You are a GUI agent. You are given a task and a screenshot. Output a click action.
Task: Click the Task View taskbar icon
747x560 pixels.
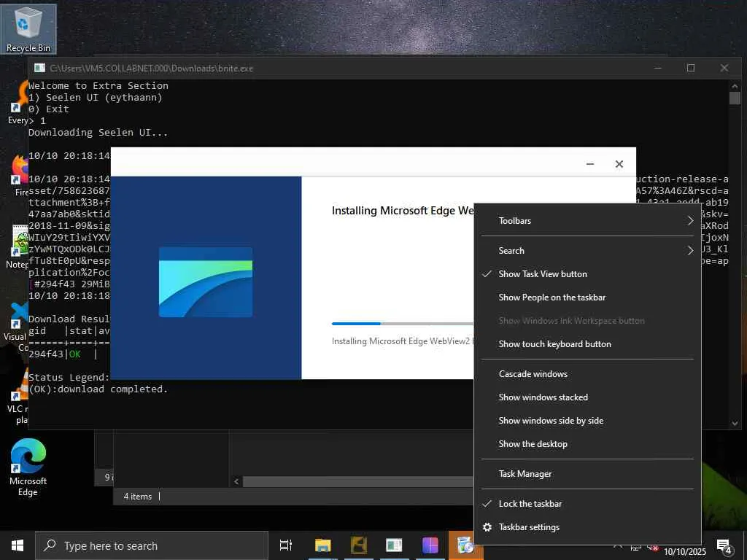pos(286,545)
